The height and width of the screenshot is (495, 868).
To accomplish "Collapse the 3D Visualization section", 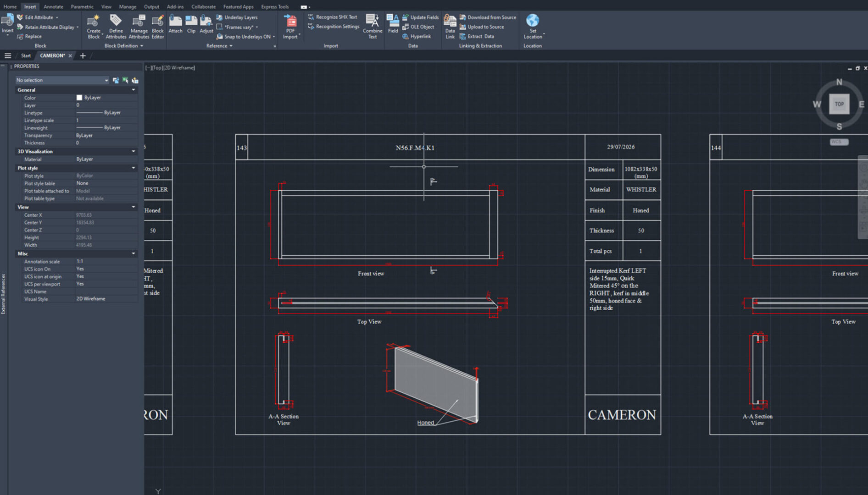I will click(134, 151).
